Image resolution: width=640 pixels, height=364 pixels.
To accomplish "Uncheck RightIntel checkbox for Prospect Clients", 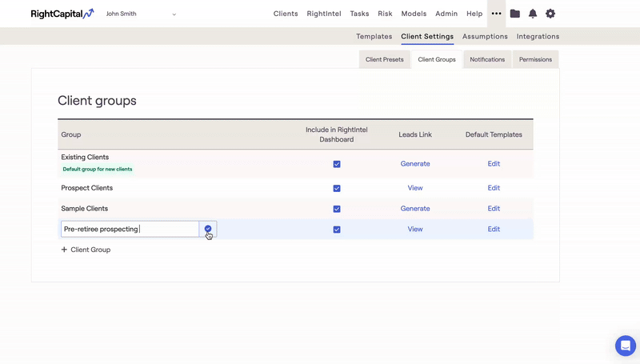I will point(337,189).
